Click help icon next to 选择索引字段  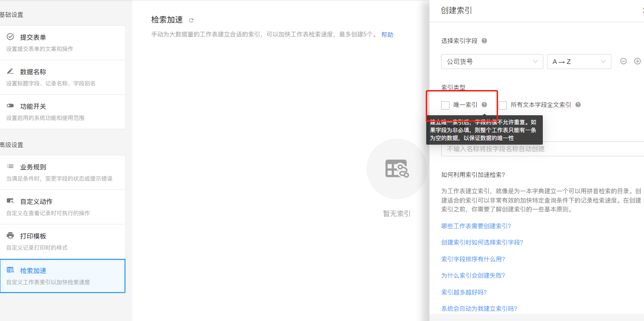pyautogui.click(x=484, y=41)
